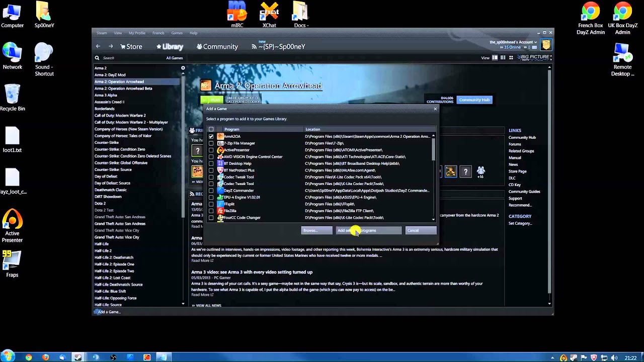Click the Browse... button
The image size is (644, 362).
tap(316, 230)
